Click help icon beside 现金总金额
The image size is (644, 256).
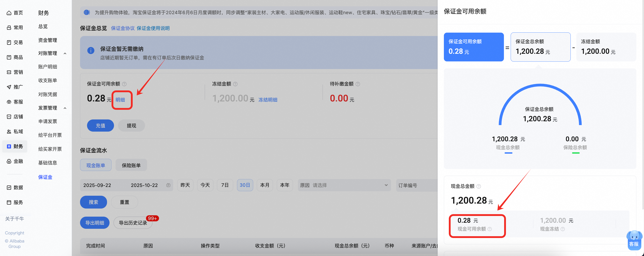point(479,186)
